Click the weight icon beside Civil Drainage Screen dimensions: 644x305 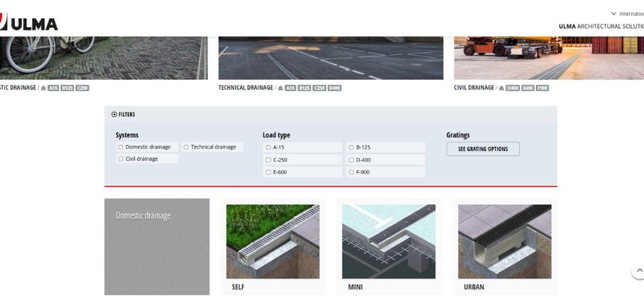click(x=502, y=88)
